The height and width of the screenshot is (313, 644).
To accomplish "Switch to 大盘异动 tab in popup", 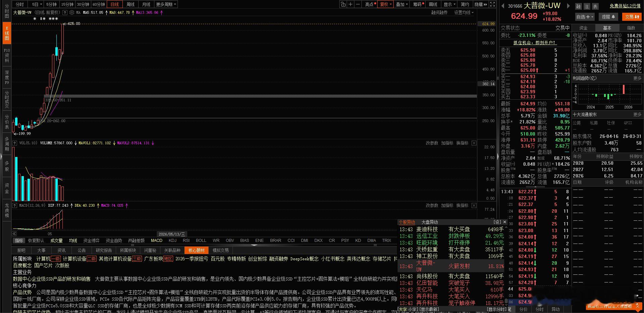I will point(430,222).
